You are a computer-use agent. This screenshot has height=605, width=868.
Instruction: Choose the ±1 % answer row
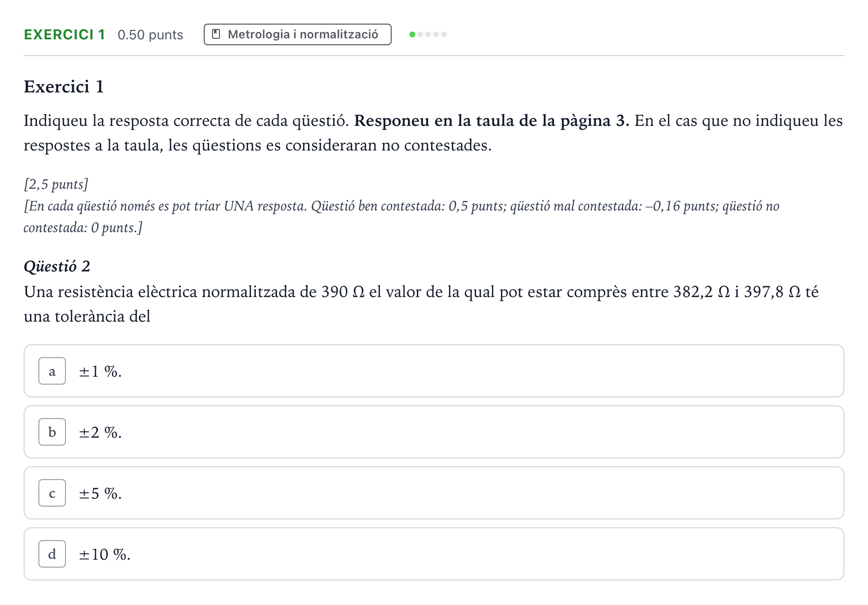tap(434, 371)
